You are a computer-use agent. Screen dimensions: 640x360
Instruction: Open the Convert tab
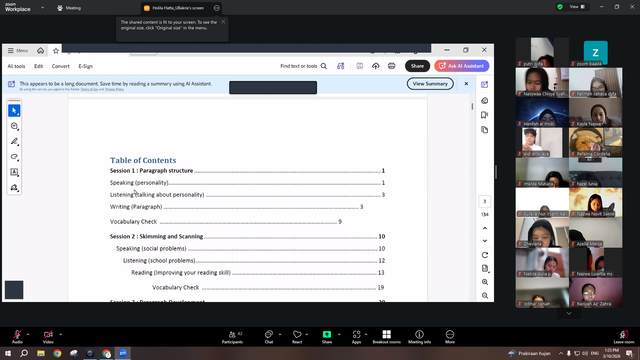[x=60, y=66]
